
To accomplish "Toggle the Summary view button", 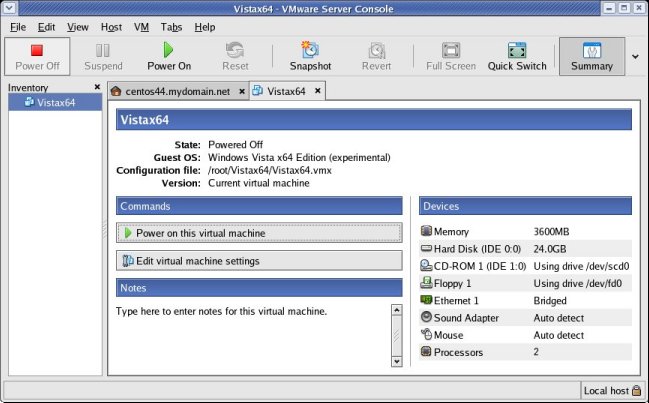I will 592,56.
